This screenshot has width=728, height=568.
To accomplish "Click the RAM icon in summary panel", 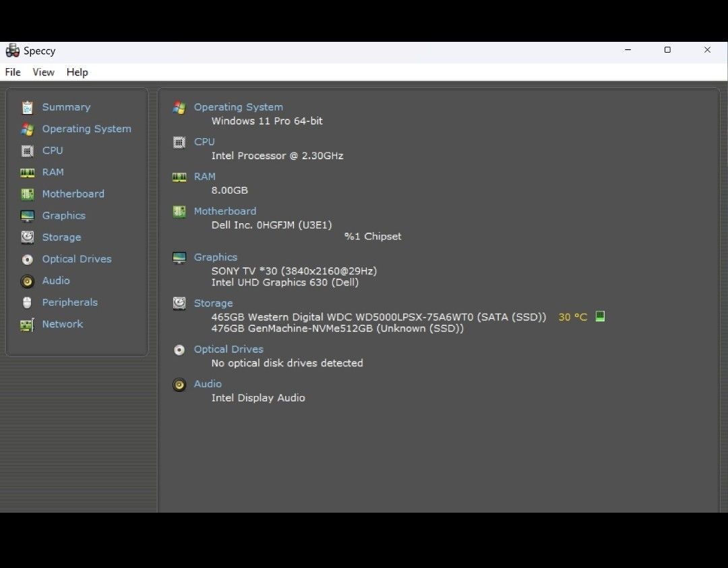I will coord(179,177).
